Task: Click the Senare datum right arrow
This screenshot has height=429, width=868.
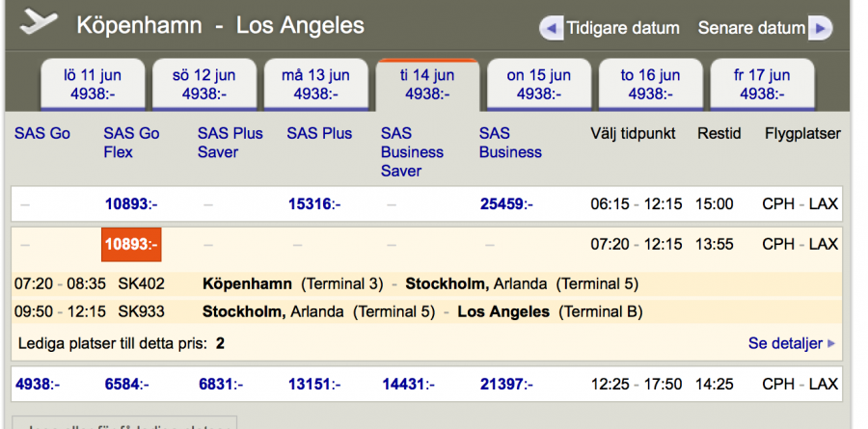Action: (820, 28)
